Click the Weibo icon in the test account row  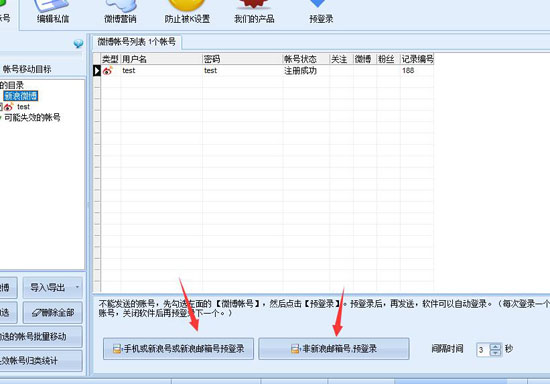(x=108, y=70)
